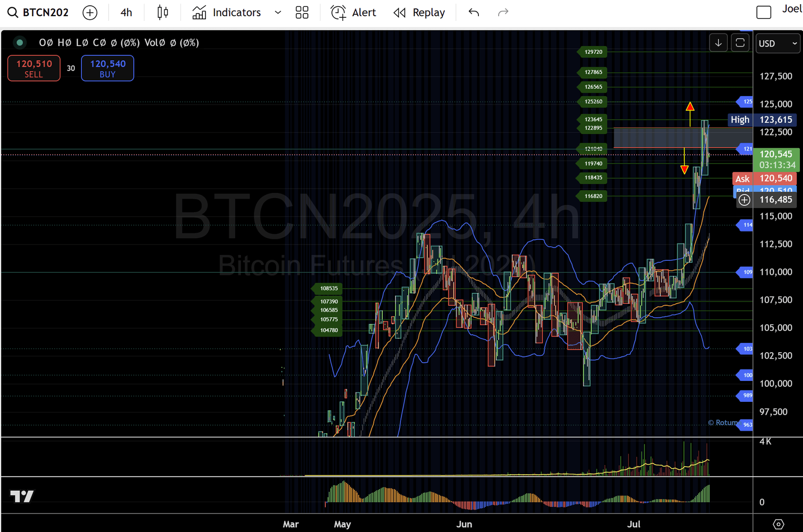
Task: Click the BUY 120,540 button
Action: [107, 68]
